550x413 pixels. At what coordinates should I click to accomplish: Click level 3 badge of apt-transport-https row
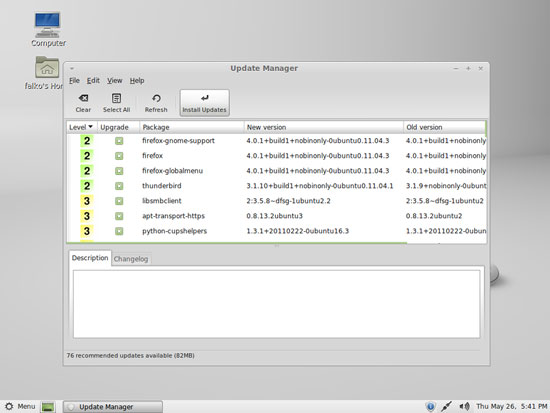87,216
